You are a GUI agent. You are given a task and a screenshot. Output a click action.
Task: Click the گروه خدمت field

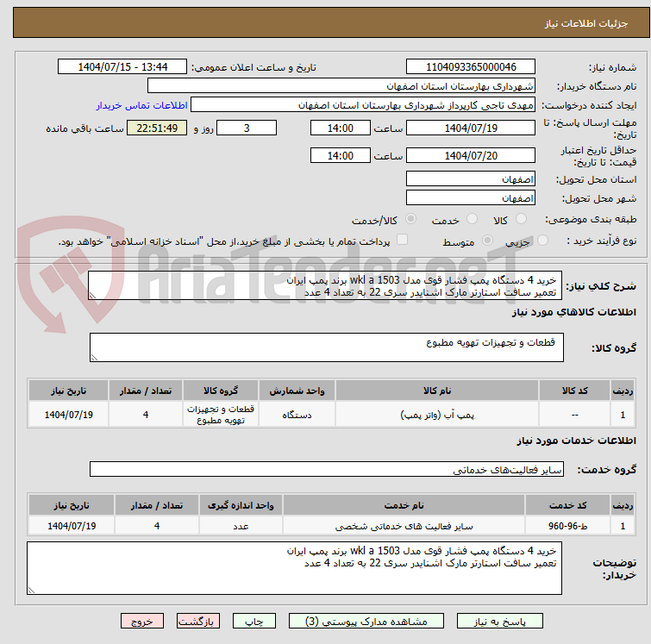pyautogui.click(x=326, y=469)
